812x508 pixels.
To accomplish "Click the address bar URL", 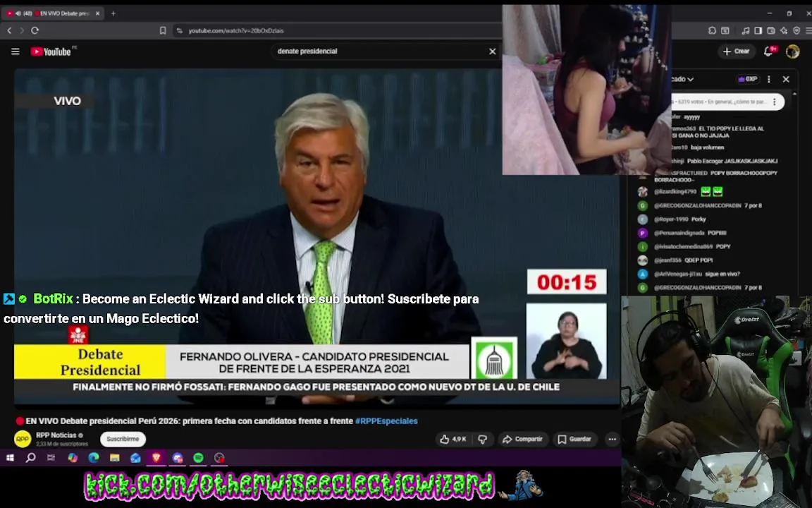I will point(235,30).
